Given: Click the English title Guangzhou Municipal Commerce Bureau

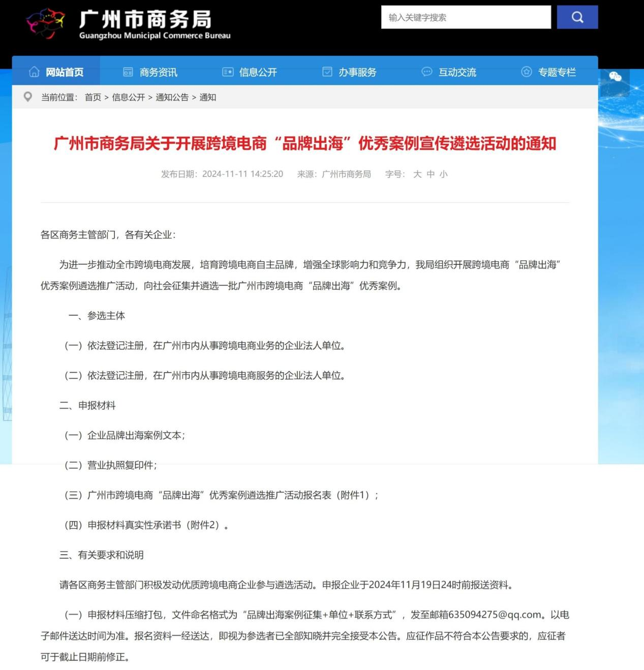Looking at the screenshot, I should [x=155, y=36].
